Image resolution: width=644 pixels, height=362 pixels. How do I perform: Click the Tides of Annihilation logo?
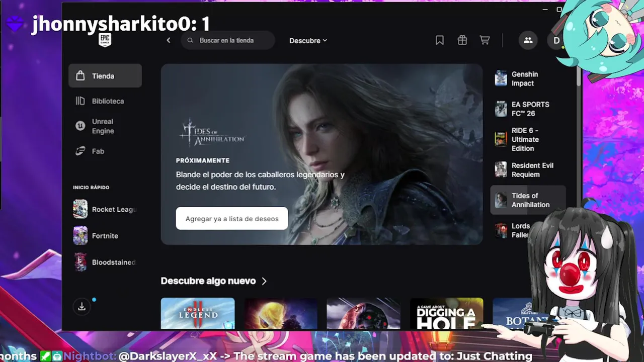pos(212,133)
